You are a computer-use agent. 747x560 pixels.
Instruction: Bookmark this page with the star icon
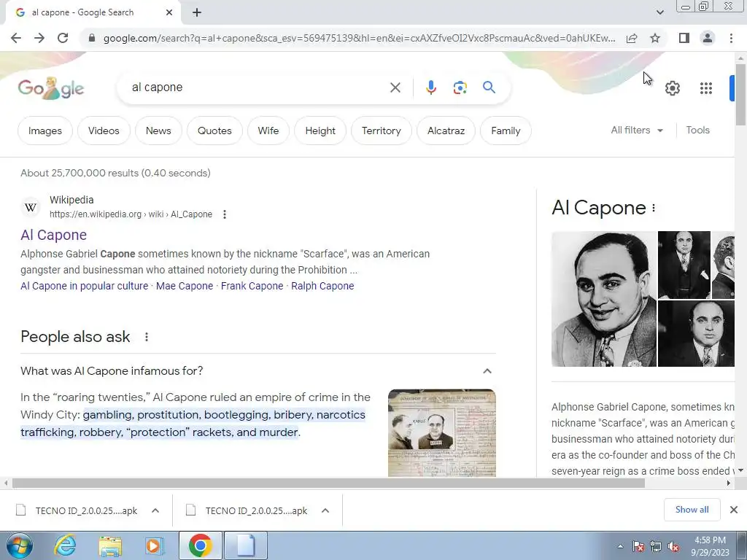pos(655,38)
